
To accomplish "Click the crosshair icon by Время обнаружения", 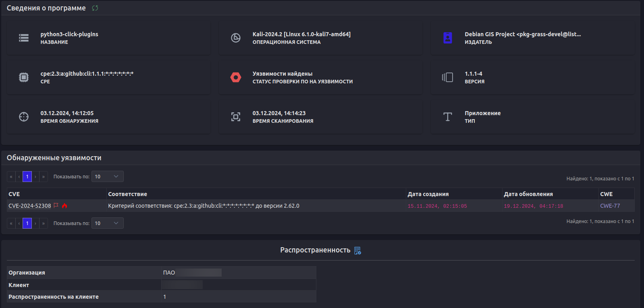I will [x=24, y=117].
